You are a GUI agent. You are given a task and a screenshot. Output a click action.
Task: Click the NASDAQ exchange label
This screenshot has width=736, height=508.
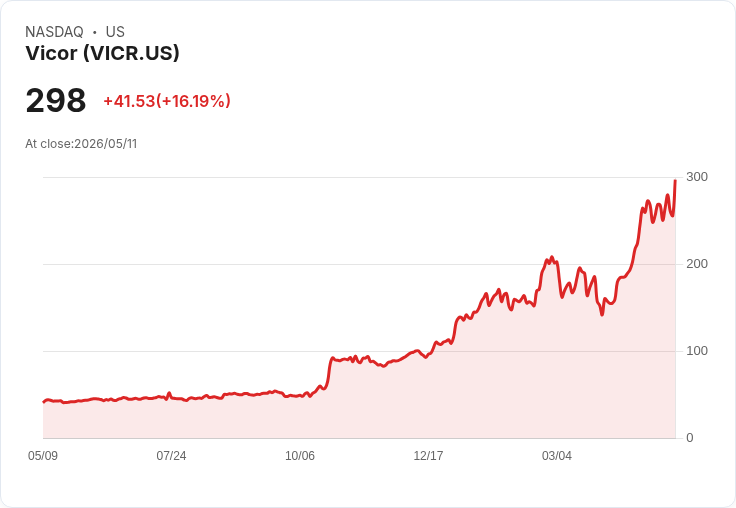[54, 32]
